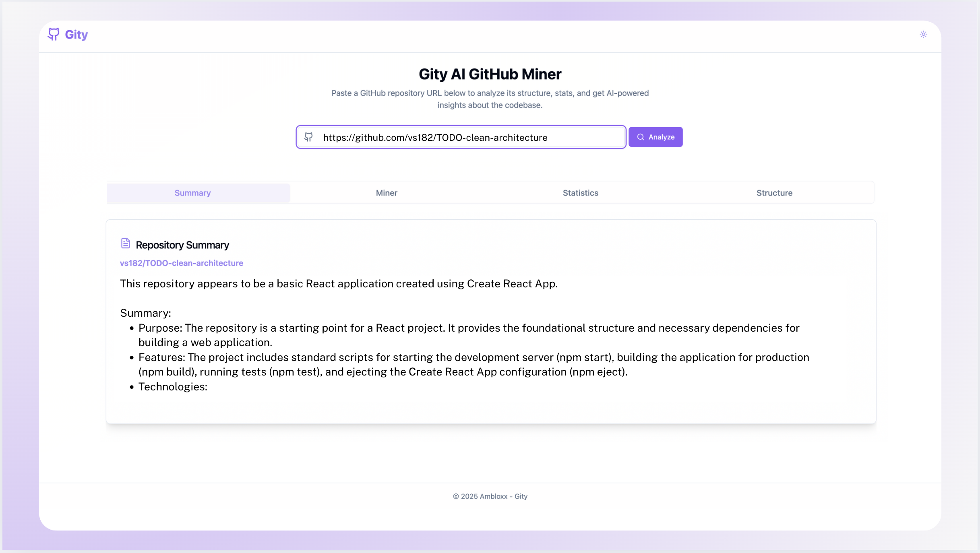The height and width of the screenshot is (553, 980).
Task: Open the Gity brand name link
Action: (76, 35)
